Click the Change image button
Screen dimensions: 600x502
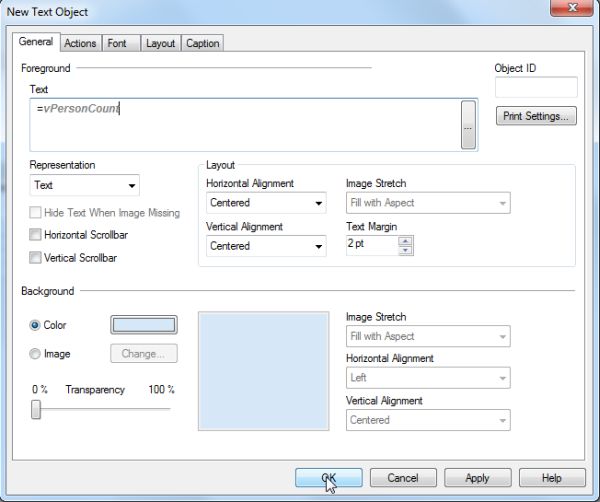pyautogui.click(x=144, y=353)
